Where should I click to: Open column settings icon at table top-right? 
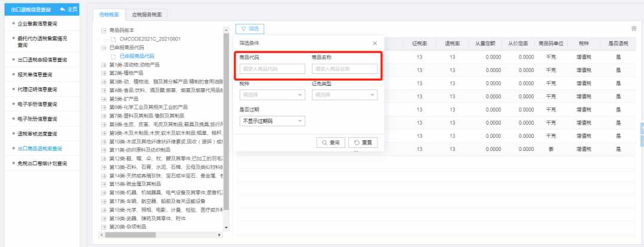(634, 29)
